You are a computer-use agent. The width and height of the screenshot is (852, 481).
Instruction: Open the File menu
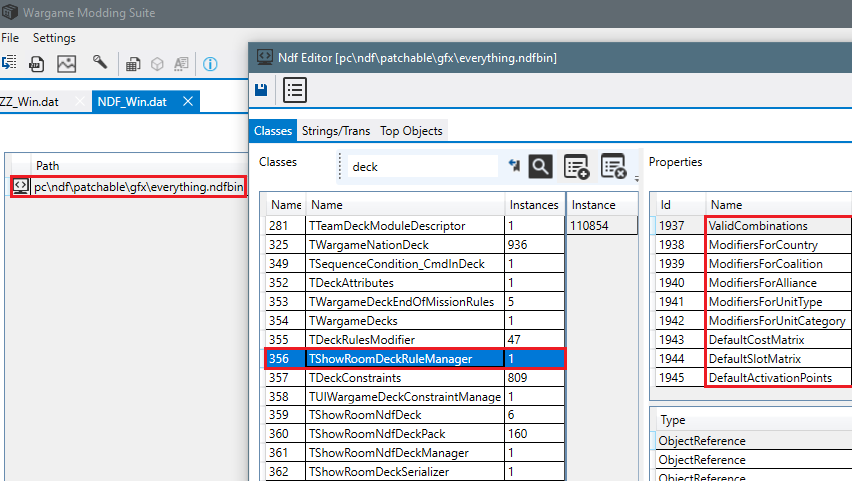10,38
